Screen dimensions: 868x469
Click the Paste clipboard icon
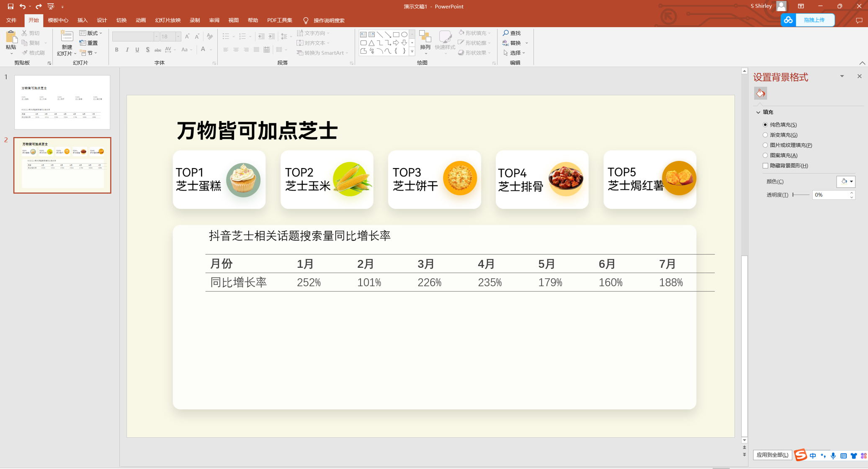(11, 38)
